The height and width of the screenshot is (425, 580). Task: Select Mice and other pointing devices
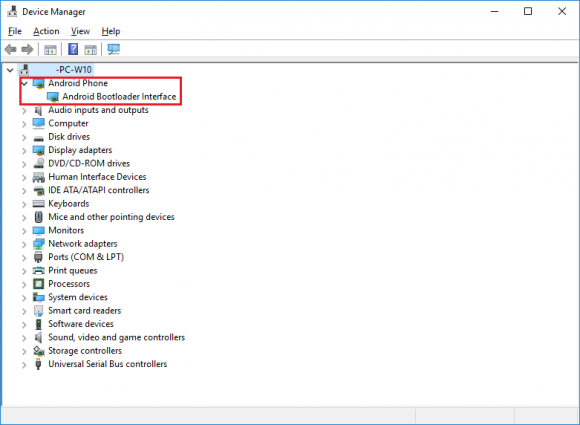[111, 217]
